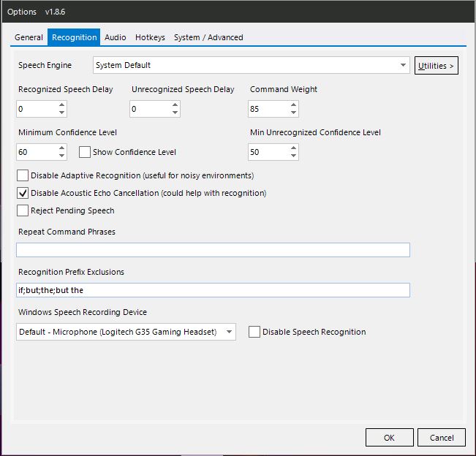Decrease Command Weight with down arrow
476x456 pixels.
click(x=293, y=113)
